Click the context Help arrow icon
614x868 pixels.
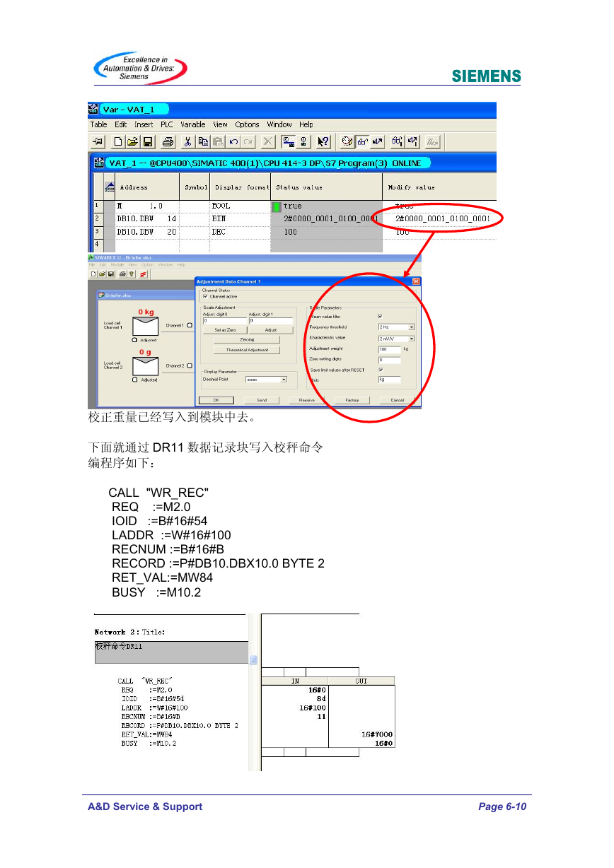pyautogui.click(x=323, y=141)
